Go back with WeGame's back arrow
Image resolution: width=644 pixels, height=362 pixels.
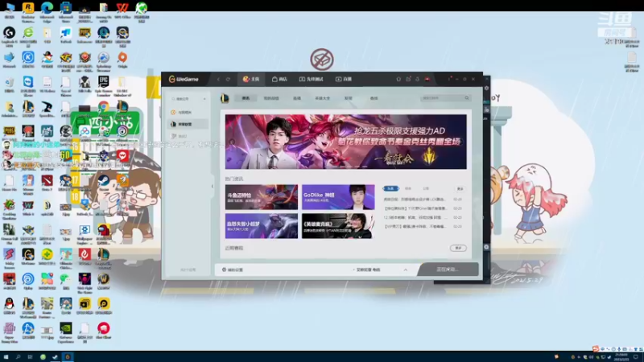(x=218, y=79)
